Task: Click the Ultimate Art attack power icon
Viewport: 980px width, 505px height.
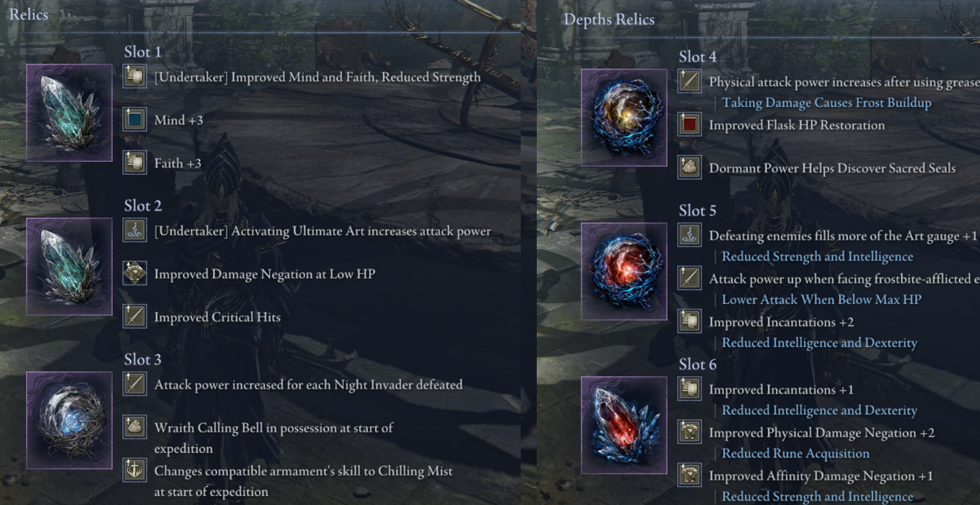Action: point(134,230)
